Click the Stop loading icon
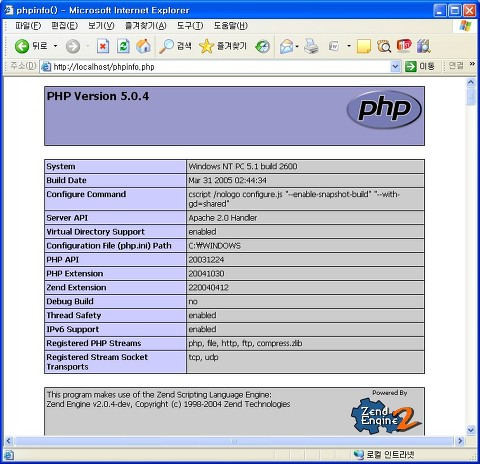Screen dimensions: 480x464 click(103, 46)
